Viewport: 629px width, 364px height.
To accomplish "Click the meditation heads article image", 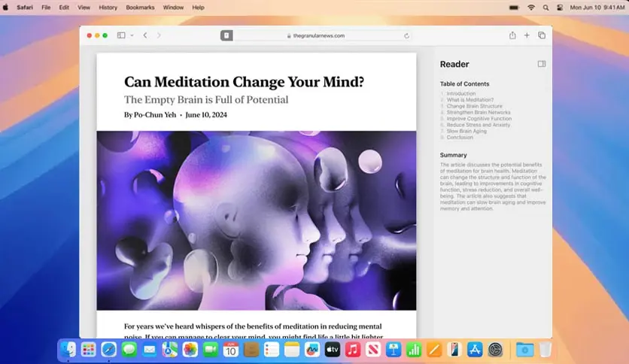I will (x=257, y=220).
